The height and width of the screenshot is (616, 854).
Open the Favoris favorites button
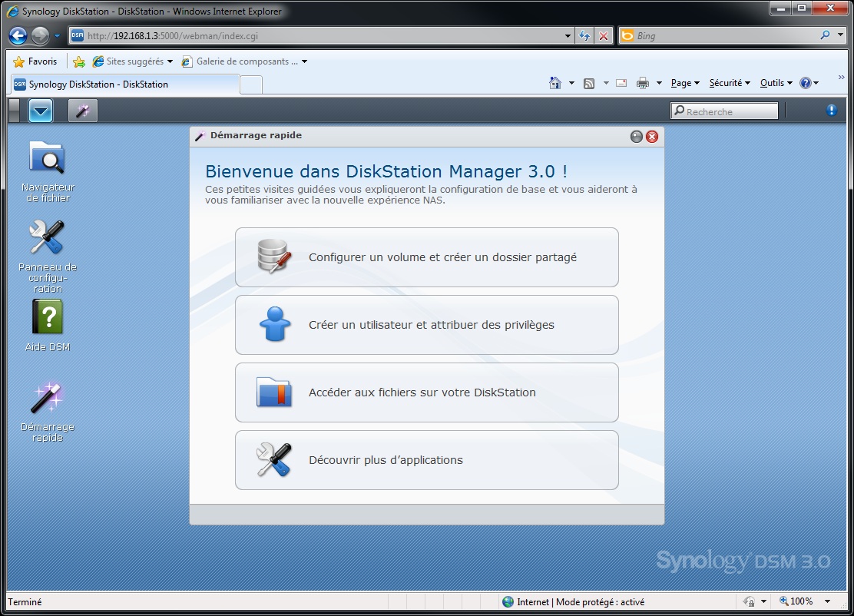click(x=35, y=61)
